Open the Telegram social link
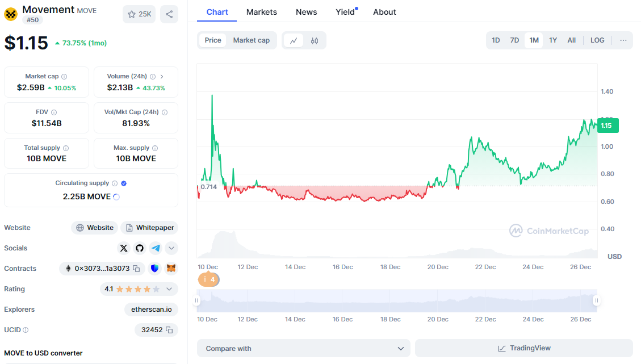The height and width of the screenshot is (364, 641). tap(156, 248)
